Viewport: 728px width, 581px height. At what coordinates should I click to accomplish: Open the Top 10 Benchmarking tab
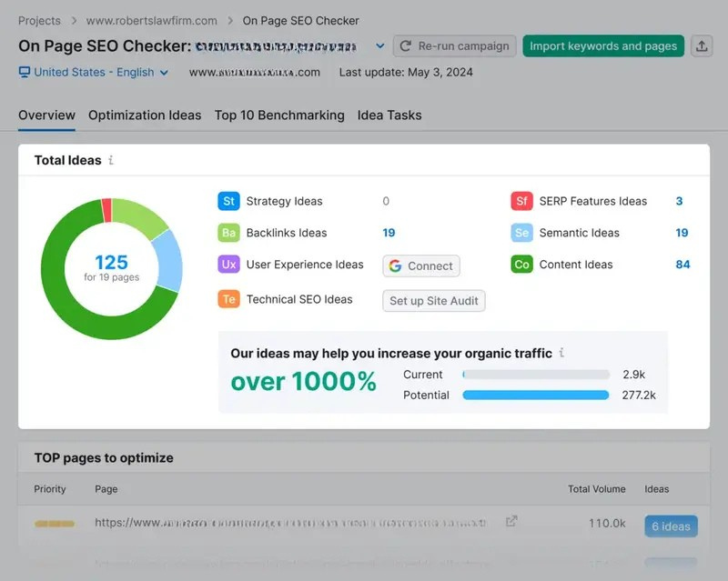click(279, 115)
